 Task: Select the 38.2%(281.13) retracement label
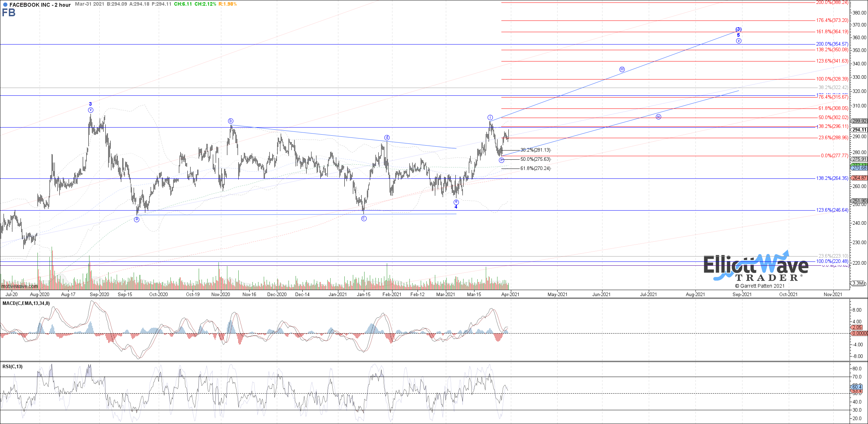click(536, 150)
